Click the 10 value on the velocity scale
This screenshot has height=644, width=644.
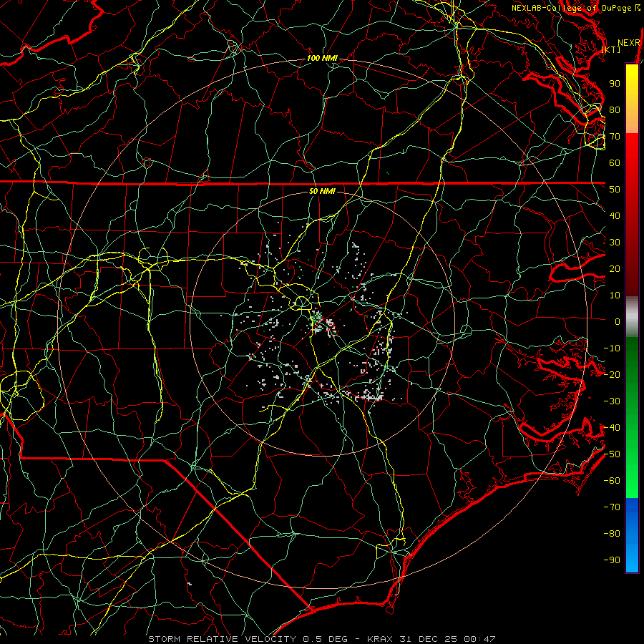(615, 296)
